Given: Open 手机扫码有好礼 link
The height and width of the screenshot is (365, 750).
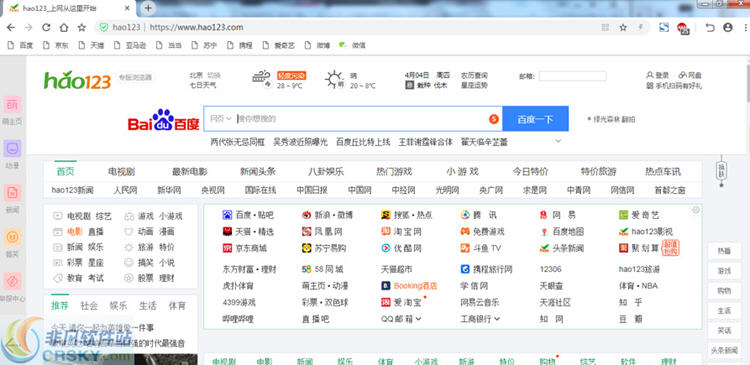Looking at the screenshot, I should 674,86.
